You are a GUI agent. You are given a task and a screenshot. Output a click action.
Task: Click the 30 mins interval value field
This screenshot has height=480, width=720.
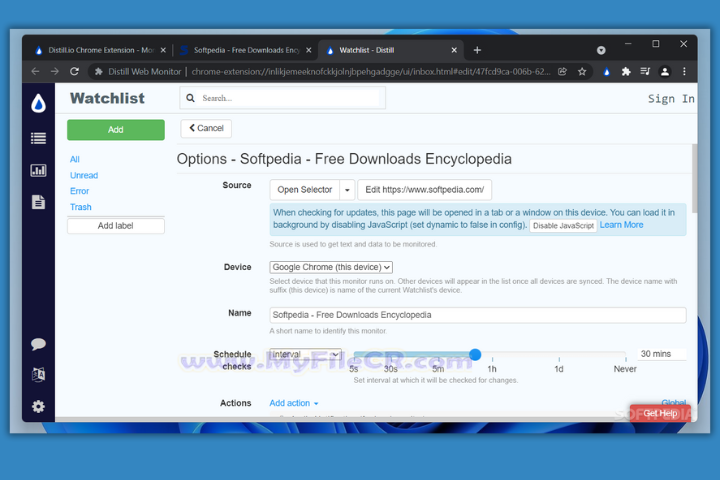[661, 354]
